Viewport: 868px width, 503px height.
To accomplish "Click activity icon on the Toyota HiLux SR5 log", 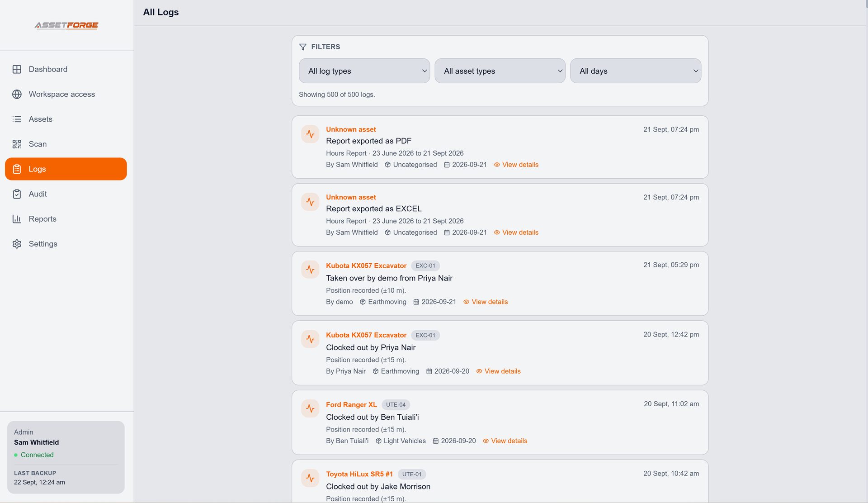I will coord(310,478).
